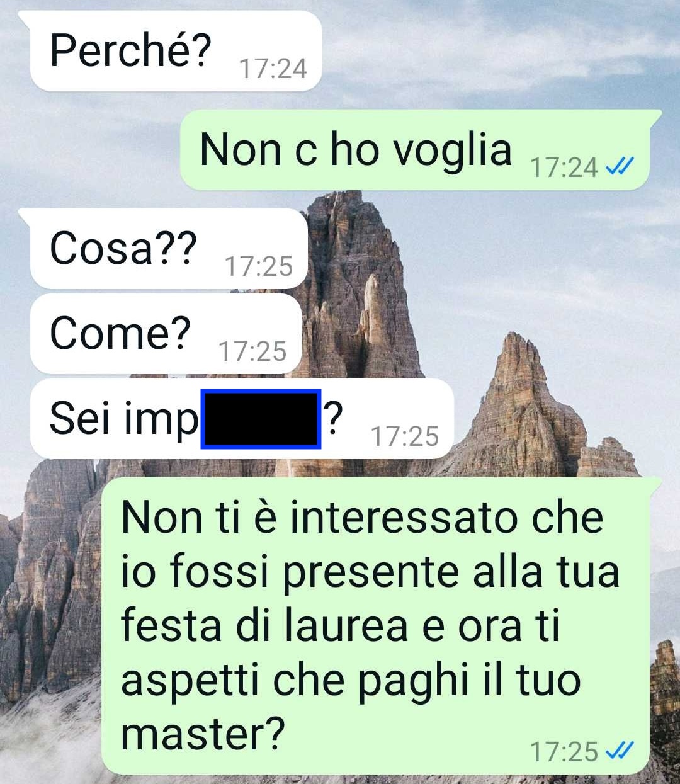Screen dimensions: 680x784
Task: Select the "Cosa??" received message
Action: coord(168,249)
